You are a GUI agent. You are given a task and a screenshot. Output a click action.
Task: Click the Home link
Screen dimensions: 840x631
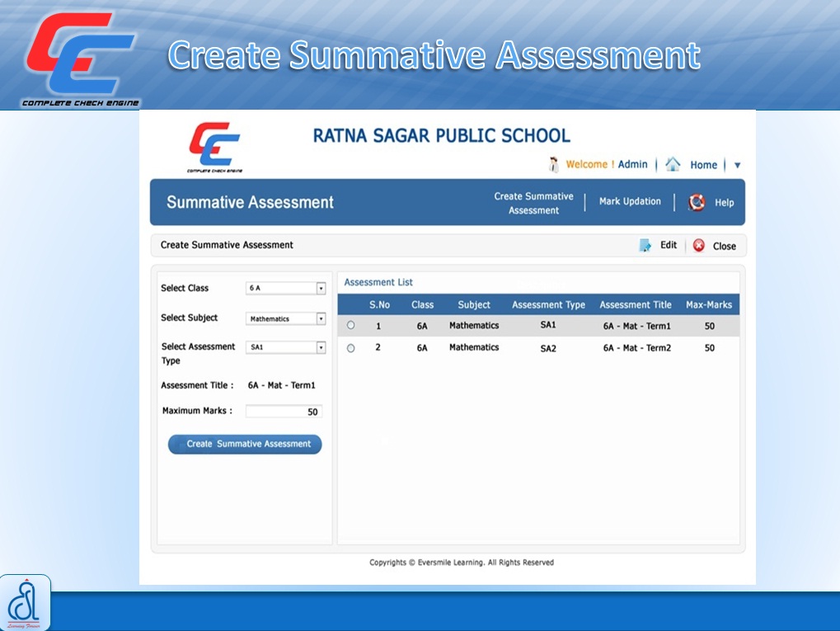point(703,165)
